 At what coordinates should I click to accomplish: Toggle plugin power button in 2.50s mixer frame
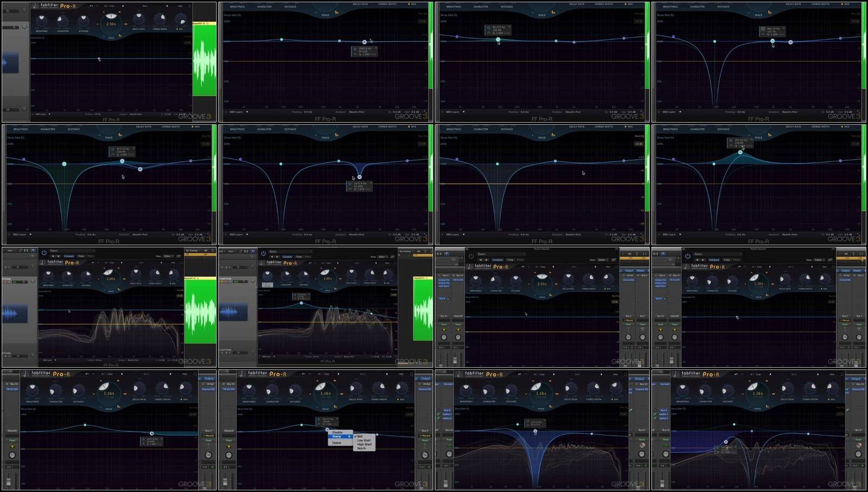pyautogui.click(x=471, y=255)
